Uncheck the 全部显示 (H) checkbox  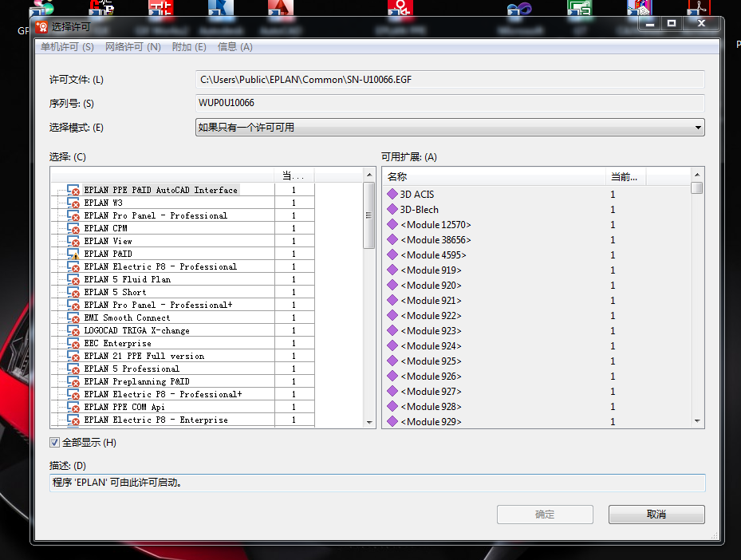pyautogui.click(x=55, y=443)
